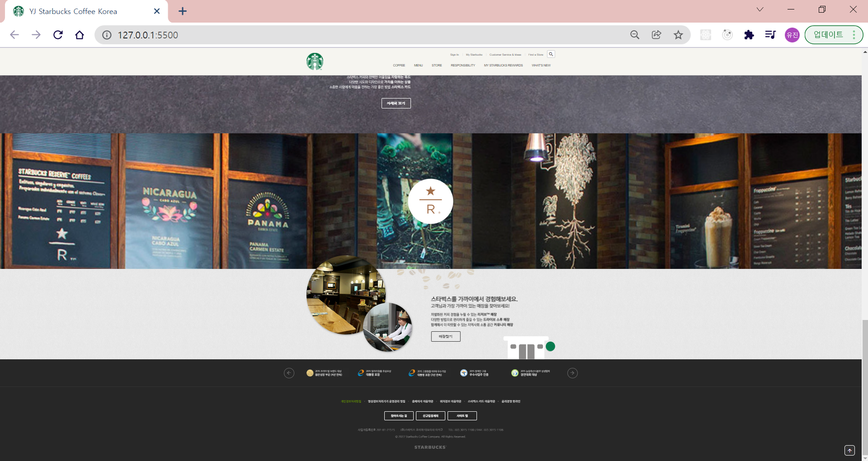
Task: Click 스타벅스 카드 이용약관 link
Action: 481,401
